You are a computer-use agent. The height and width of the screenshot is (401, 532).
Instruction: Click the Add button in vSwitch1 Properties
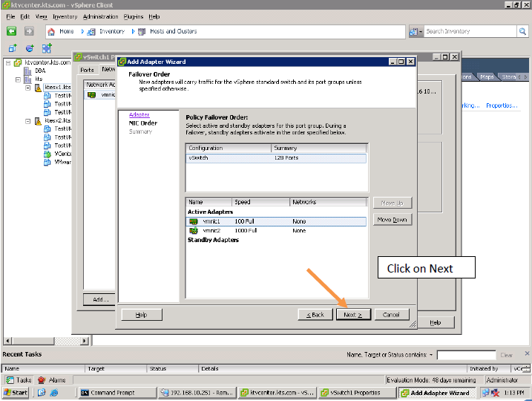[99, 299]
